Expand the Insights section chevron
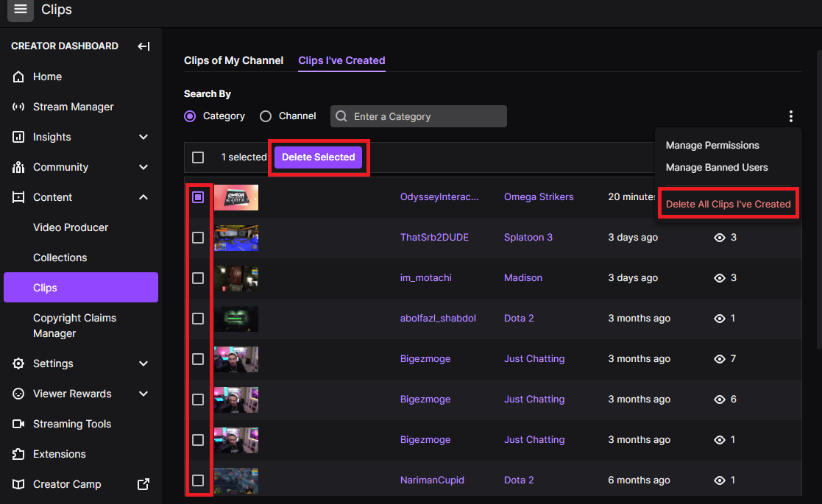822x504 pixels. (144, 137)
